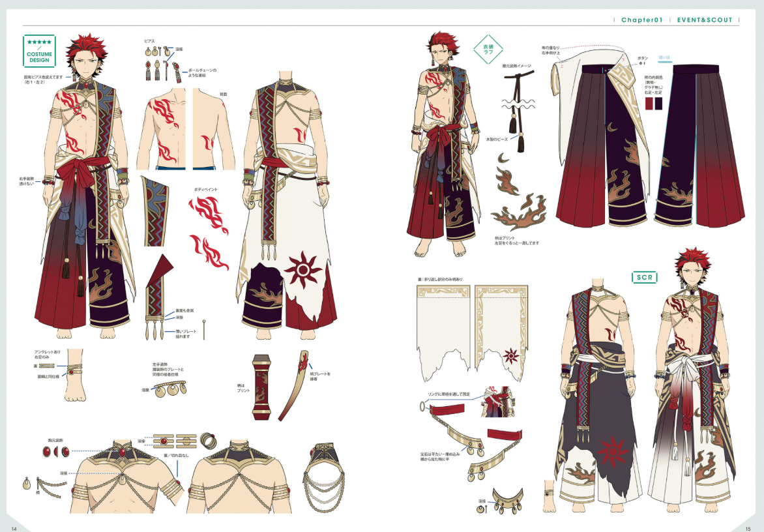Click the 裏/切れ目なし annotation

175,455
